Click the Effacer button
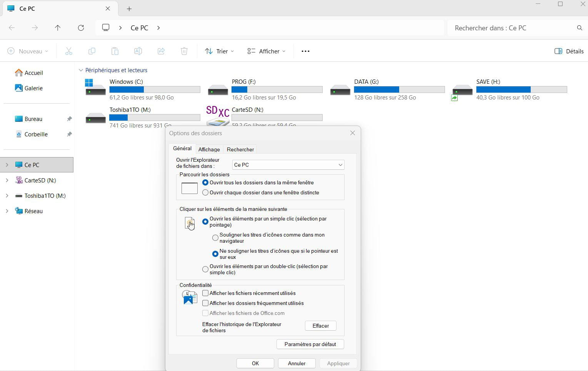The height and width of the screenshot is (371, 588). pyautogui.click(x=320, y=326)
